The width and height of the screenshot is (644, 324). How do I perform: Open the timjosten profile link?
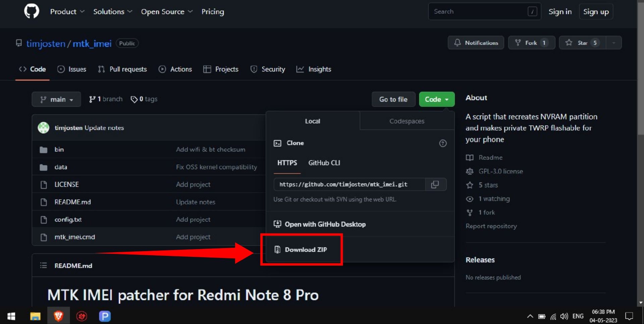(46, 44)
